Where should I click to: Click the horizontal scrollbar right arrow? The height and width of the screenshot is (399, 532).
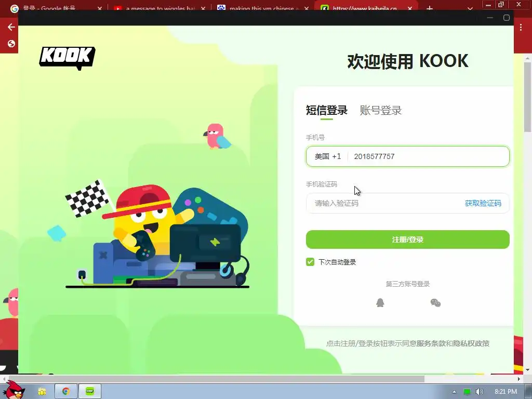point(519,379)
